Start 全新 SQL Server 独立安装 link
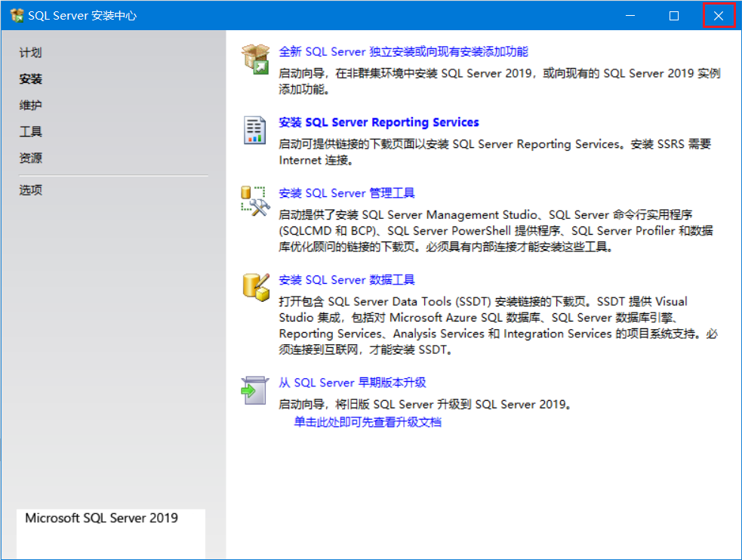 pyautogui.click(x=403, y=51)
